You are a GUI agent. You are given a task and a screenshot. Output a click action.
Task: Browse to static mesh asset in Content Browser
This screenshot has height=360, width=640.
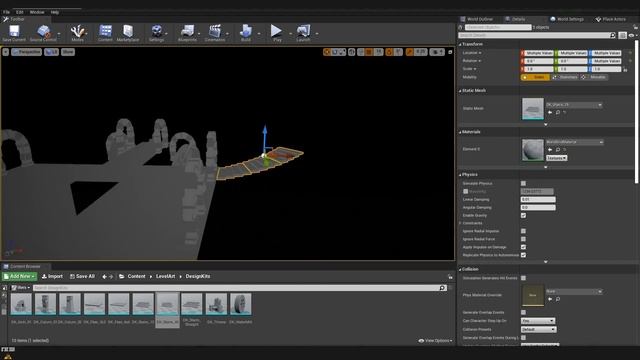[558, 112]
